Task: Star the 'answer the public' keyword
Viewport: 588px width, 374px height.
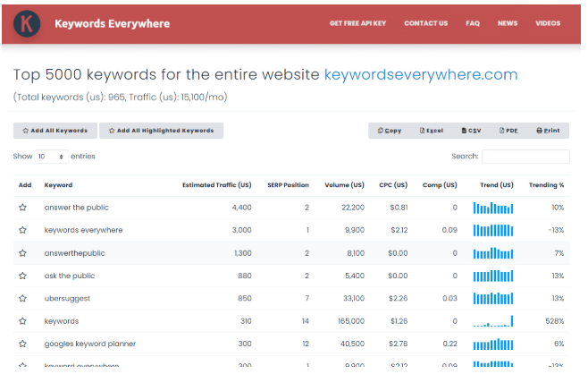Action: tap(23, 208)
